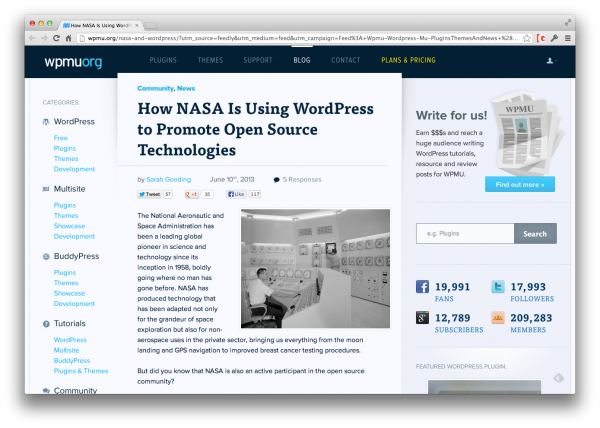The height and width of the screenshot is (428, 600).
Task: Open the Chrome hamburger menu
Action: point(568,38)
